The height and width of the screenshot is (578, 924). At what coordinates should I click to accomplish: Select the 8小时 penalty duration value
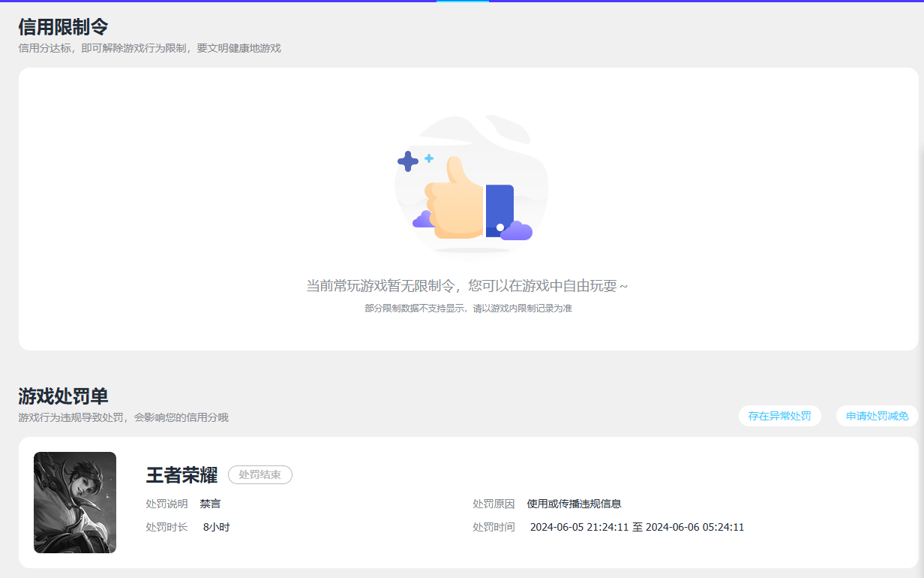[216, 528]
